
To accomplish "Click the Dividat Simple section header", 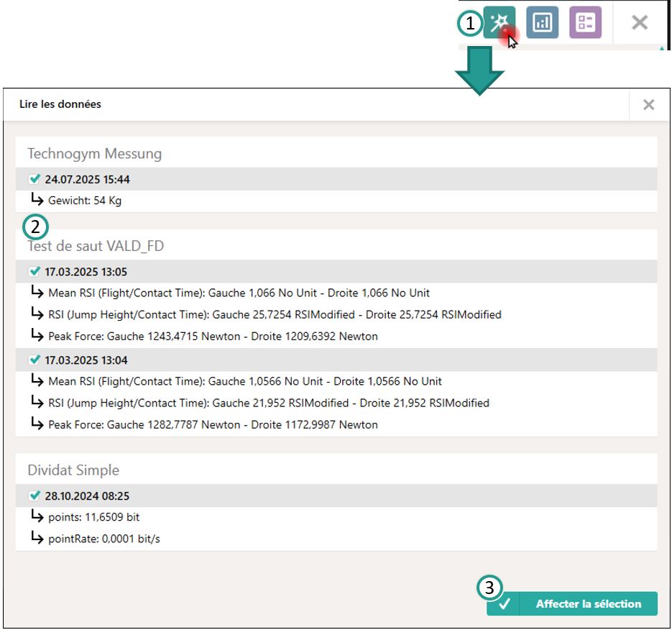I will click(x=73, y=470).
